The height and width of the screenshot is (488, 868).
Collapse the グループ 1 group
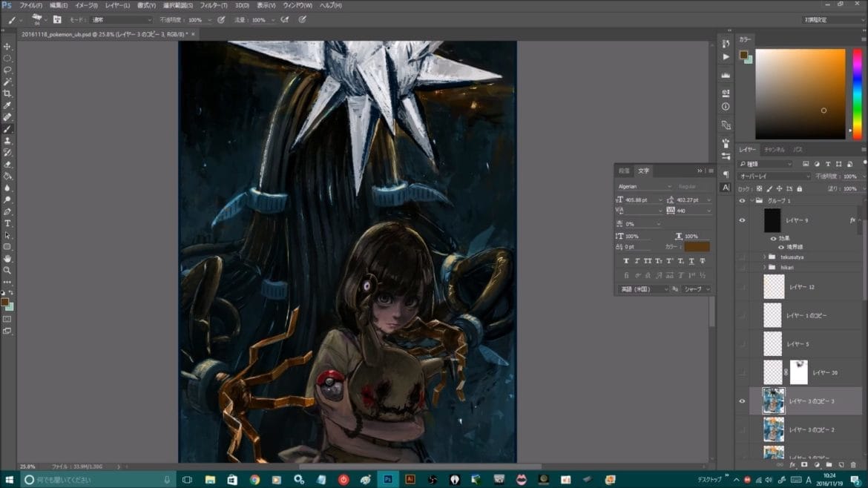(x=752, y=200)
